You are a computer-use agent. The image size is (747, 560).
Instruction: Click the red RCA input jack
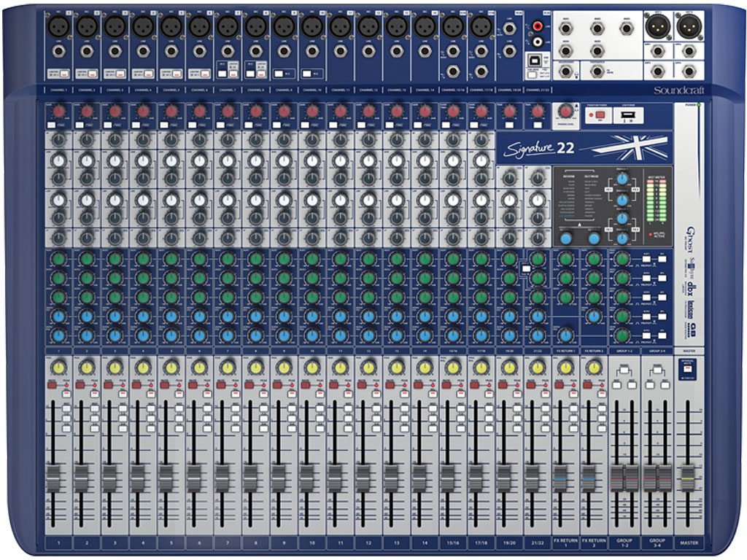pos(538,26)
